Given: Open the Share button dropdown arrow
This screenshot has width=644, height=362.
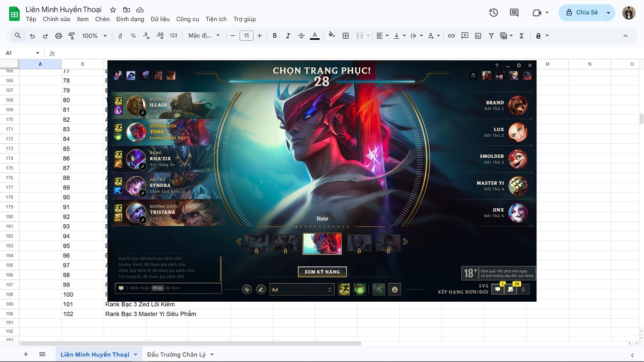Looking at the screenshot, I should [x=609, y=13].
